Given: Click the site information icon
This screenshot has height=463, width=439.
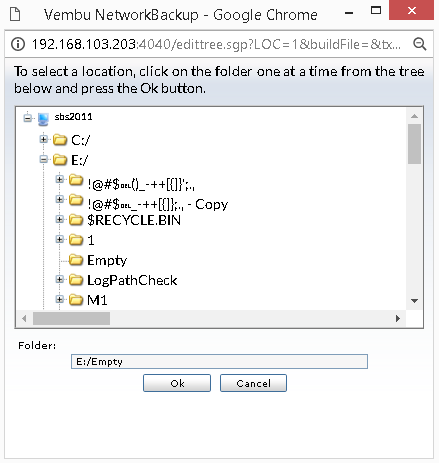Looking at the screenshot, I should click(18, 44).
